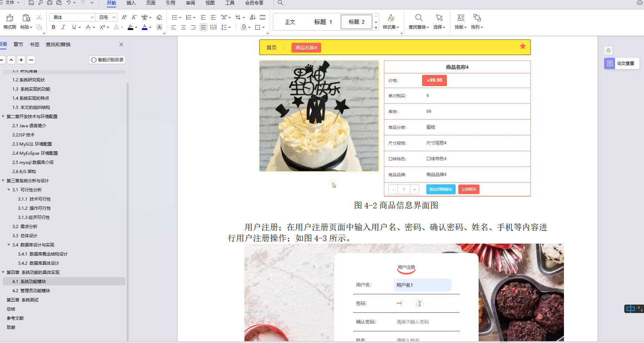Open the 文件 (File) menu

coord(10,3)
